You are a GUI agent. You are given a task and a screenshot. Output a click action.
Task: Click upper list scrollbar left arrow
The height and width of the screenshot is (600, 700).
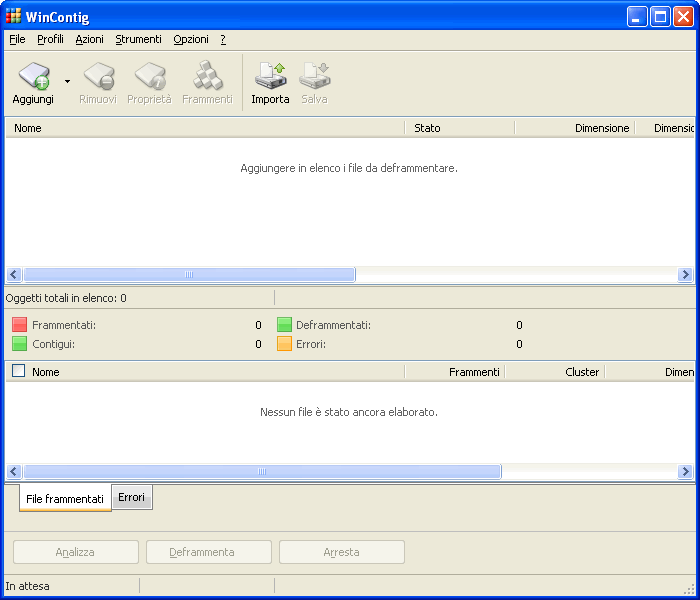[14, 275]
